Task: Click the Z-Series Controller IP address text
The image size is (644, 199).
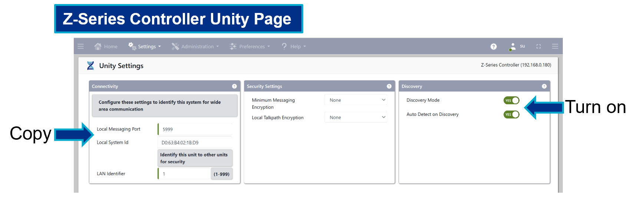Action: coord(516,65)
